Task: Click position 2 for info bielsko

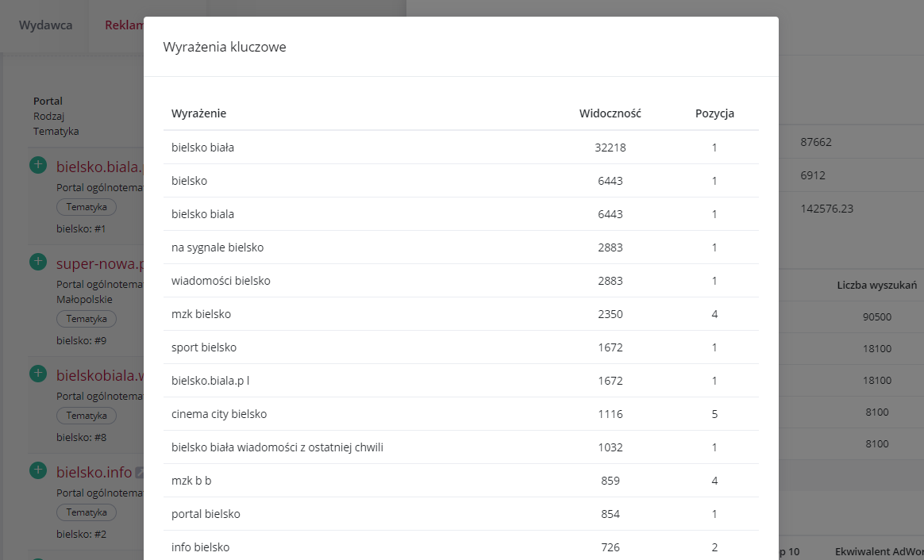Action: pyautogui.click(x=714, y=547)
